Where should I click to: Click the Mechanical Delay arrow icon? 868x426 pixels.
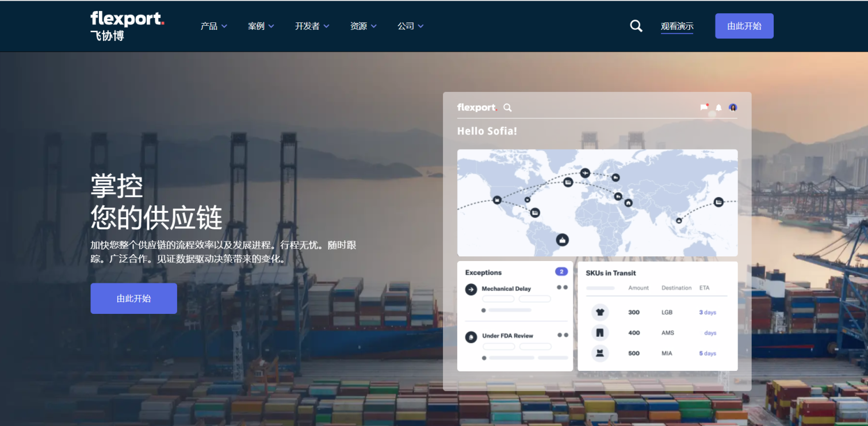(471, 289)
